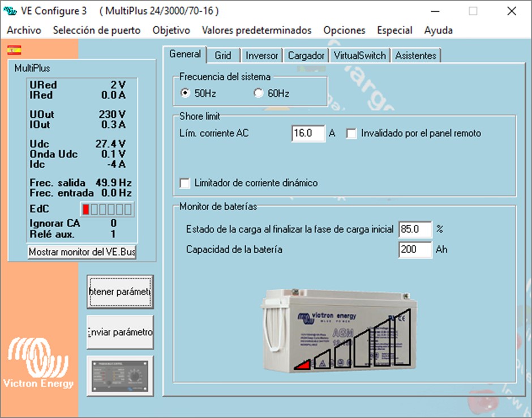
Task: Click the Relé aux. value row
Action: coord(73,234)
